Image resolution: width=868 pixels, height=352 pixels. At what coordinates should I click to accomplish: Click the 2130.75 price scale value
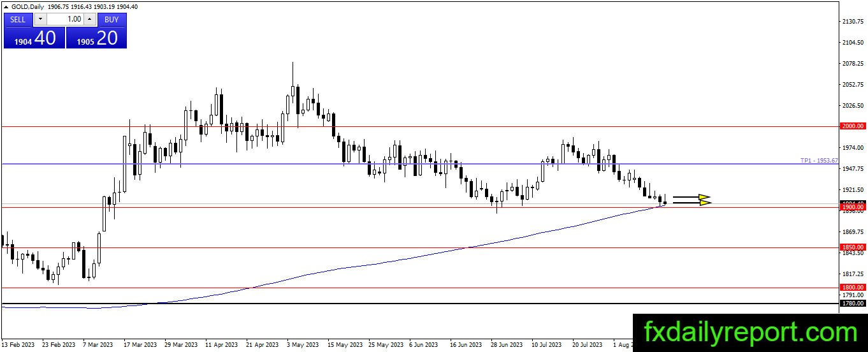pos(852,22)
